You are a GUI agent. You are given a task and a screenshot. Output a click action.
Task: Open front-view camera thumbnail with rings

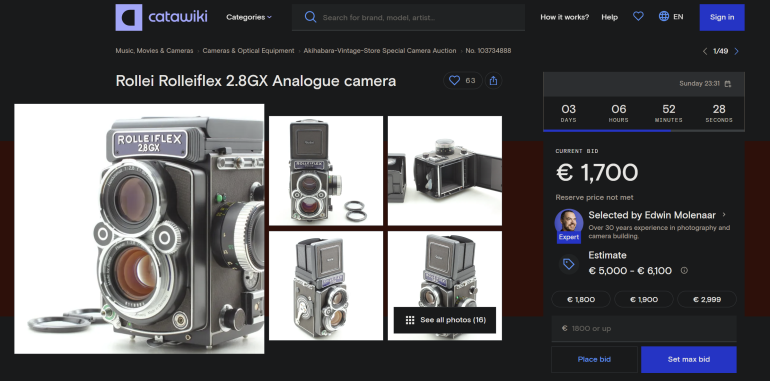(326, 171)
